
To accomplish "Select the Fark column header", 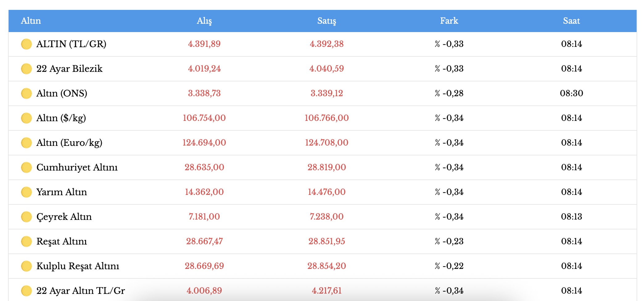I will tap(449, 21).
